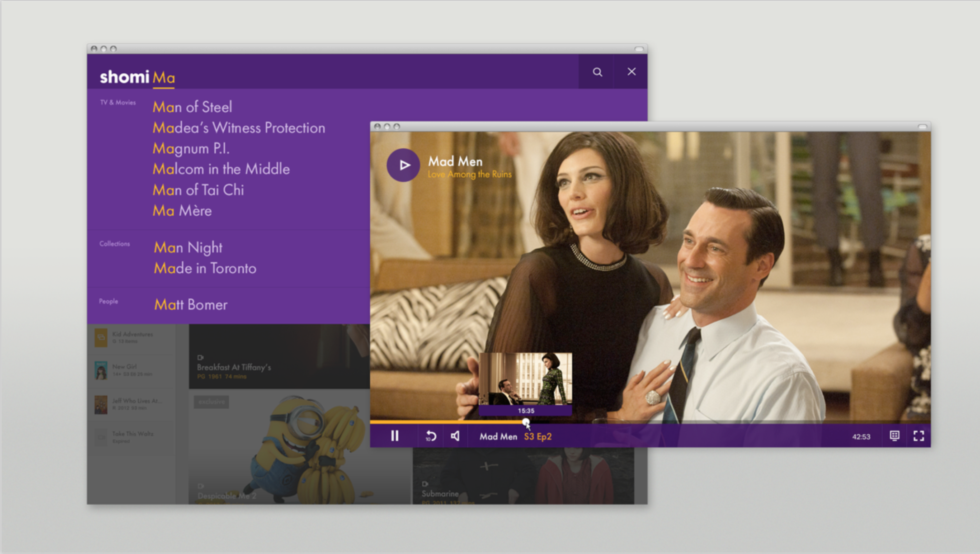This screenshot has width=980, height=554.
Task: Click the search magnifier icon
Action: click(597, 72)
